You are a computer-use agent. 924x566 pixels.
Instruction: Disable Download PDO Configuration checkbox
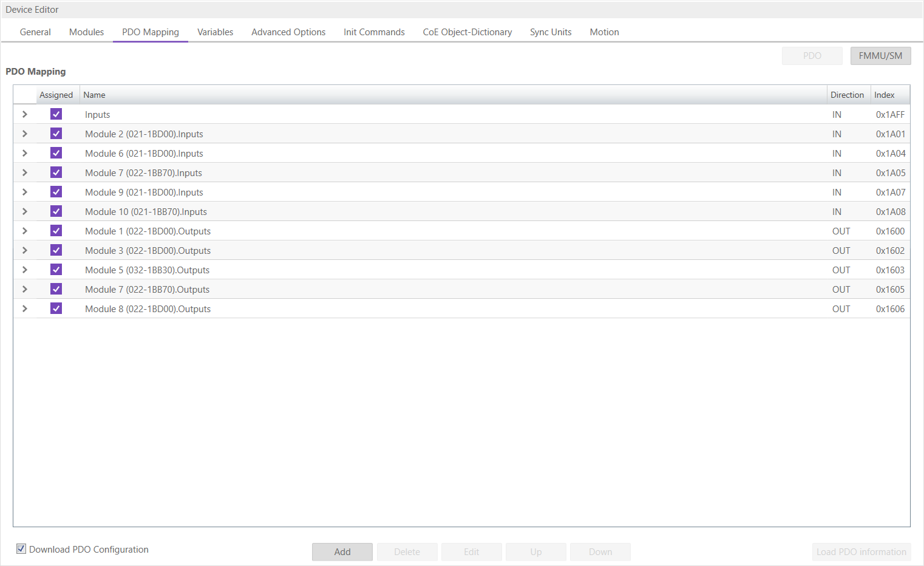[x=21, y=549]
